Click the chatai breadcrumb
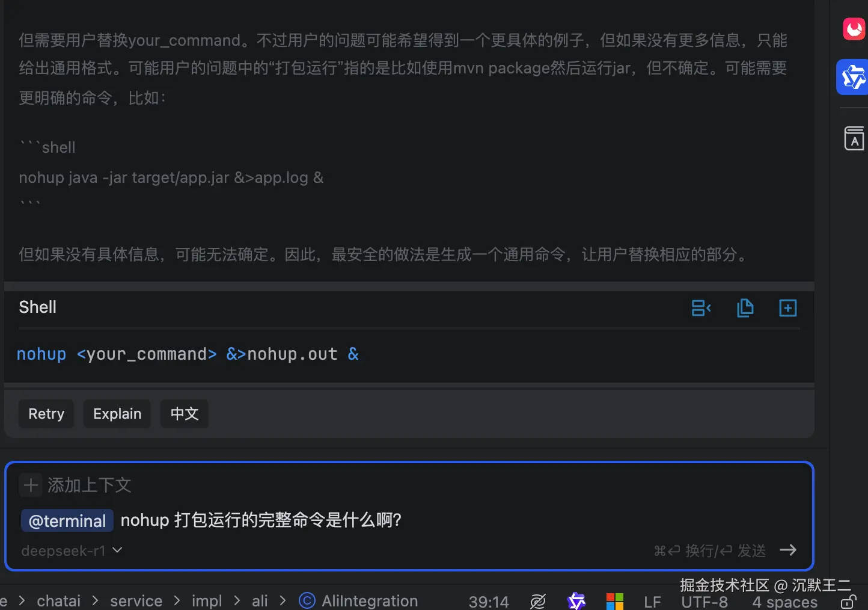This screenshot has height=610, width=868. [x=58, y=601]
